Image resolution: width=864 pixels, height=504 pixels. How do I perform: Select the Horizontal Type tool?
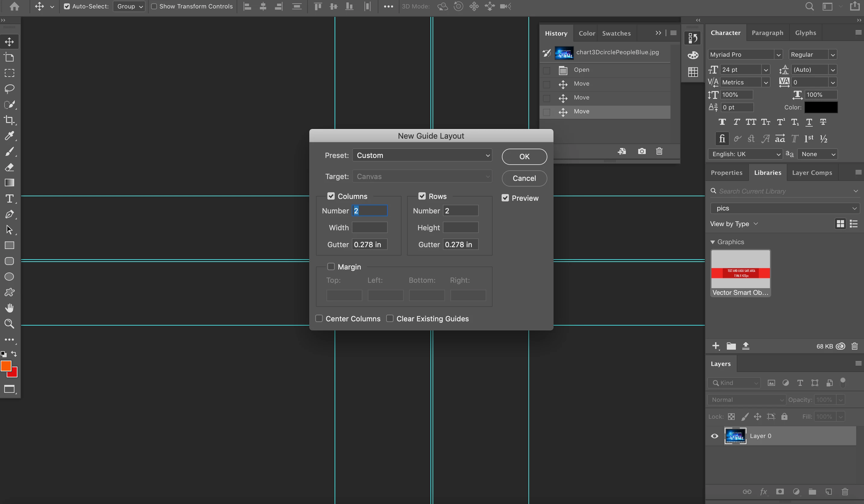coord(9,199)
